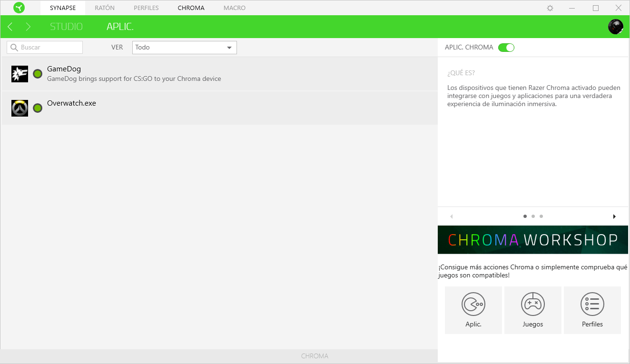Switch to the MACRO tab
The height and width of the screenshot is (364, 630).
point(235,8)
